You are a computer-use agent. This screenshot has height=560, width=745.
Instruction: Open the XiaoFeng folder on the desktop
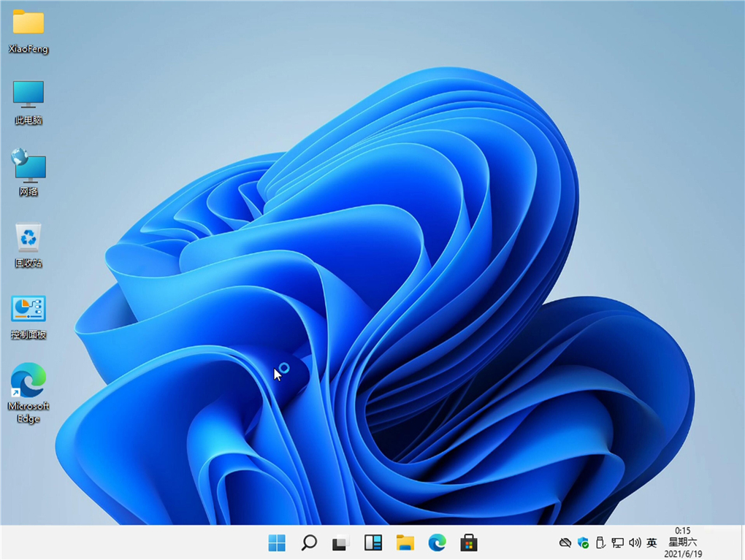28,29
